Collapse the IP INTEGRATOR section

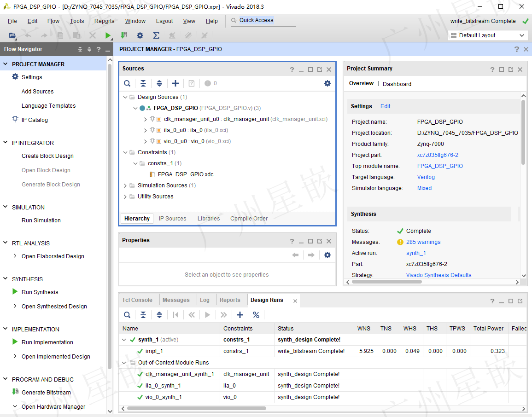(6, 142)
